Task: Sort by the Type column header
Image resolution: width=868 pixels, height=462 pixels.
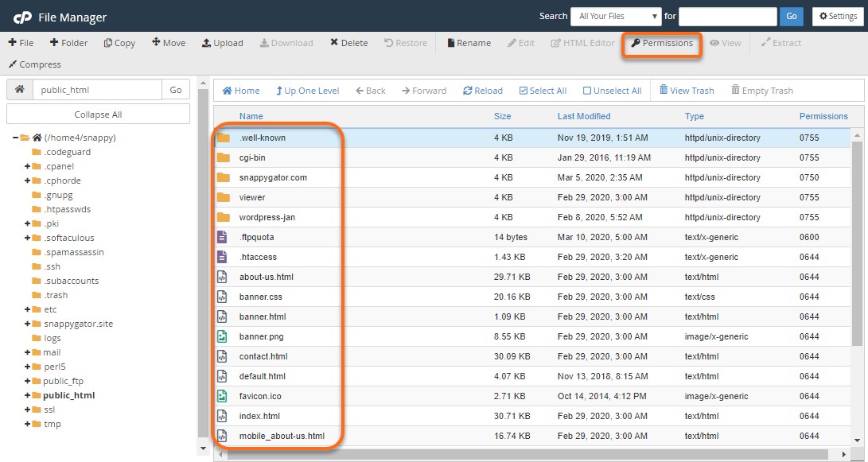Action: [695, 116]
